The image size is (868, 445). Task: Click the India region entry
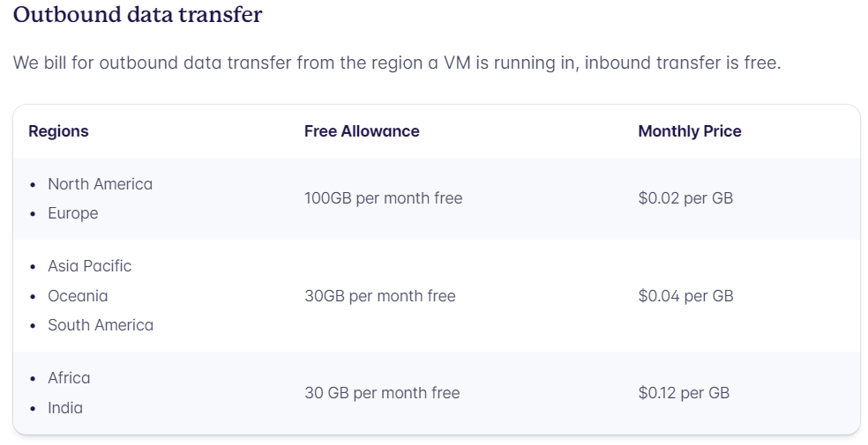click(x=65, y=408)
